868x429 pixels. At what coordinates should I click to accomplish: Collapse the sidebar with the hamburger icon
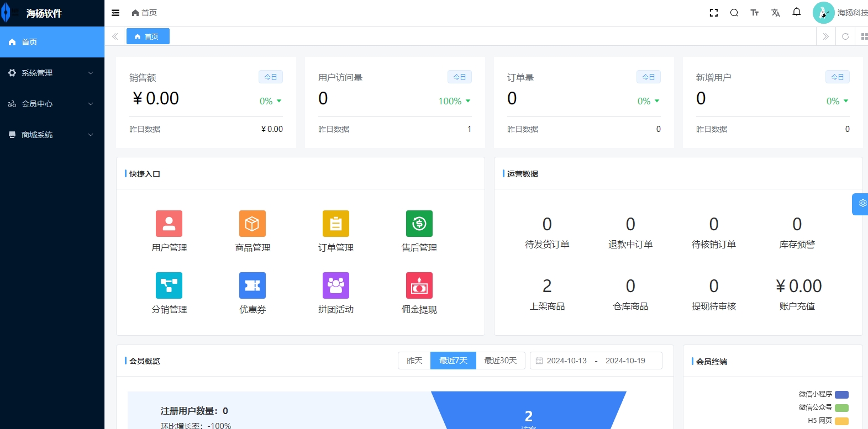click(x=115, y=13)
